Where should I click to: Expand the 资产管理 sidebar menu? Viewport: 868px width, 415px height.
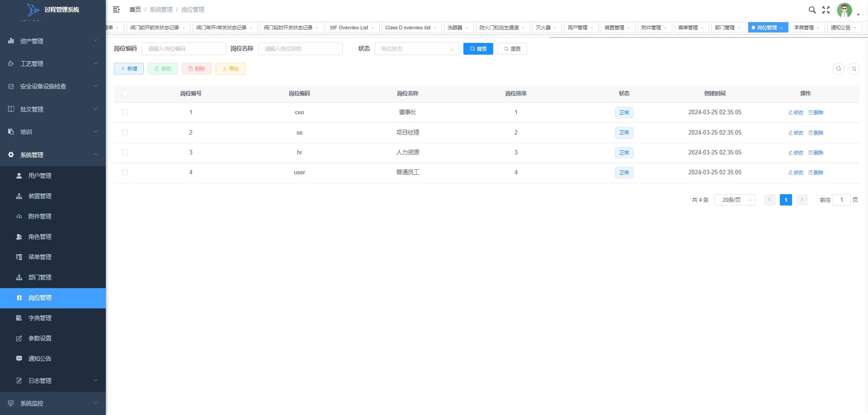click(x=53, y=41)
